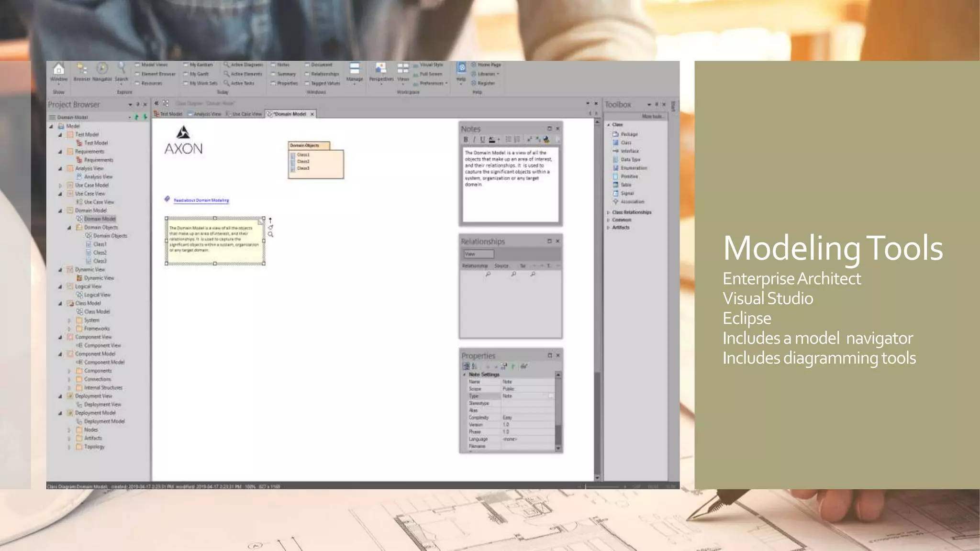Collapse Note Settings in Properties
The width and height of the screenshot is (980, 551).
pos(465,375)
